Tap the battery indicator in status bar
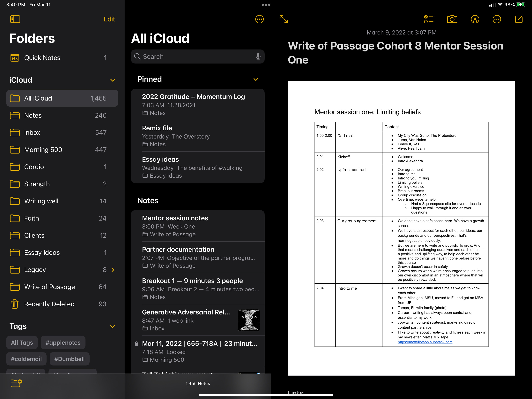 (x=521, y=5)
